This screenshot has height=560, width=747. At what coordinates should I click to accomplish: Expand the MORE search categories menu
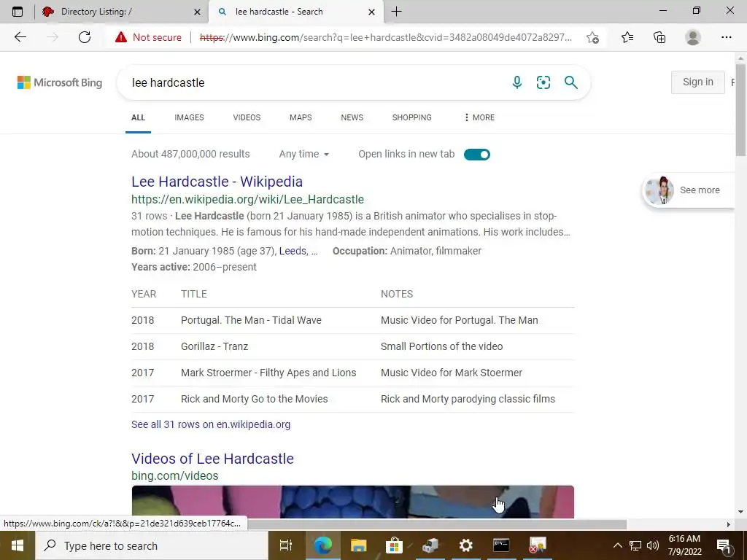[x=479, y=117]
